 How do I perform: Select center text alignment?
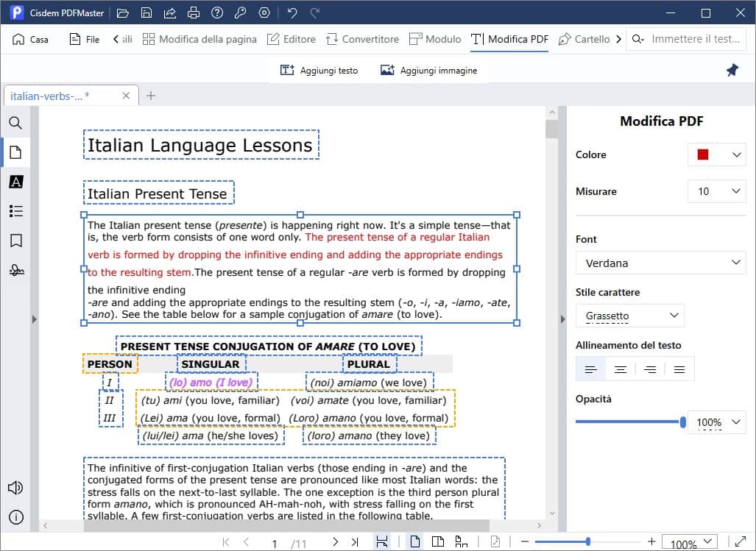click(621, 369)
